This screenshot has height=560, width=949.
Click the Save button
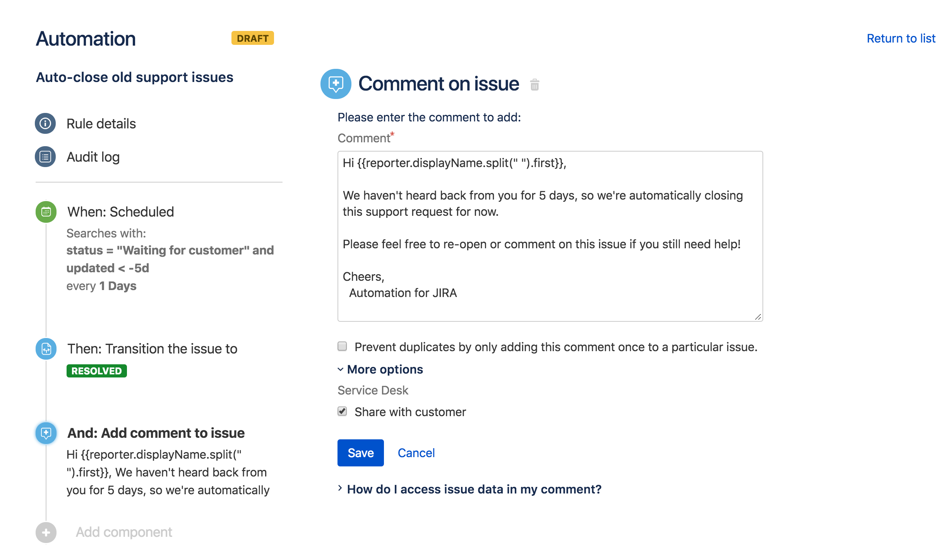(x=360, y=452)
